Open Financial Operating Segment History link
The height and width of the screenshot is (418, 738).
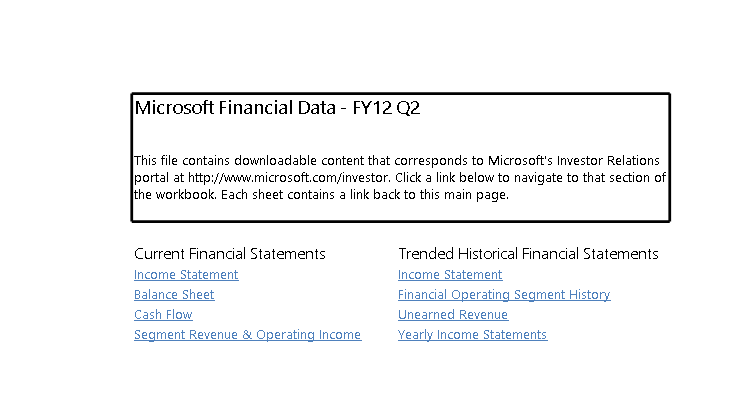504,295
